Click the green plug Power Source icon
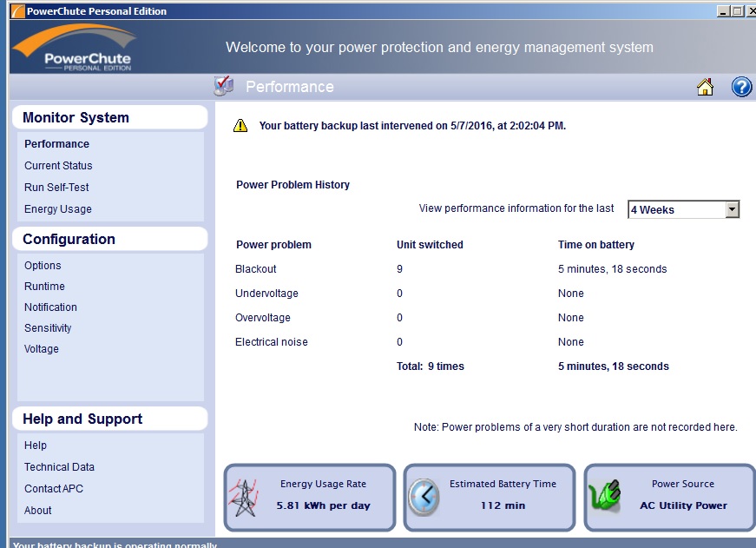This screenshot has width=756, height=548. [605, 495]
